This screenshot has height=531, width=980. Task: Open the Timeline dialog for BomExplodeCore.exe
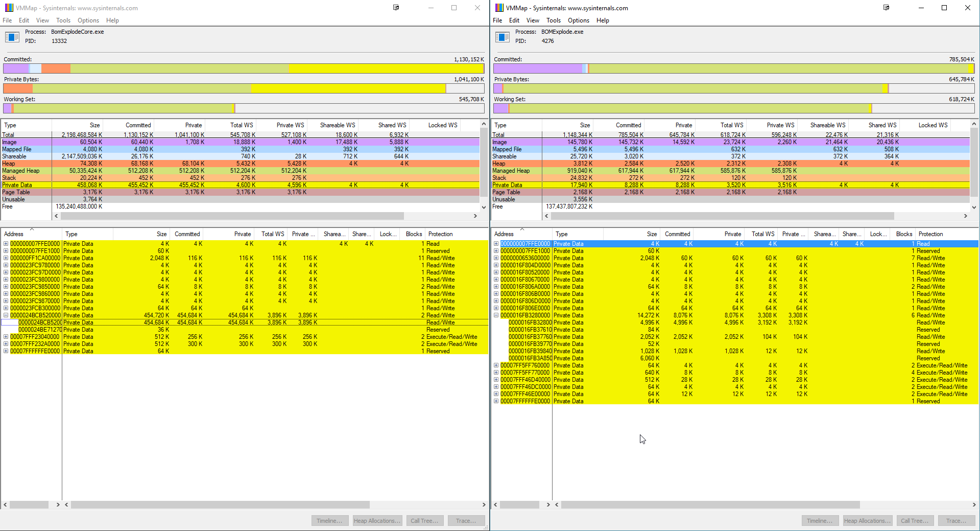[x=329, y=520]
